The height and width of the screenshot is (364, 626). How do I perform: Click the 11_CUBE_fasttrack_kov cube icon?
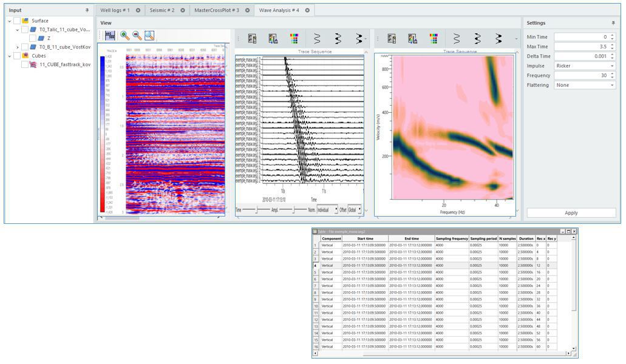33,64
